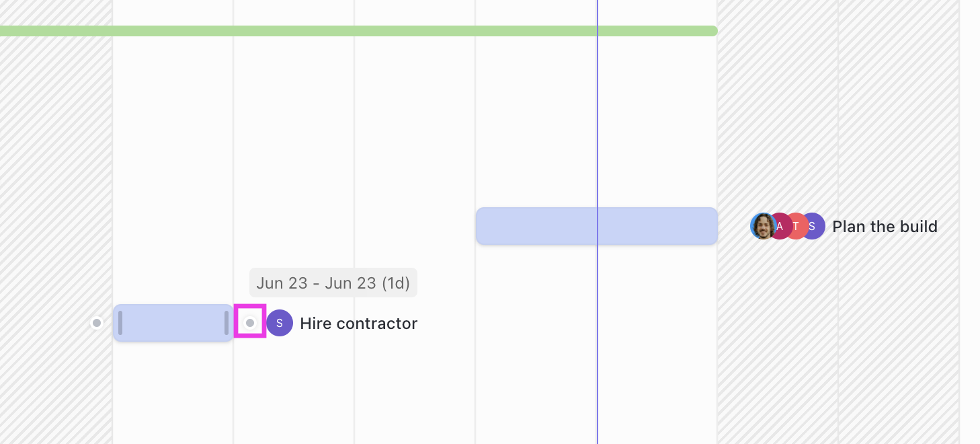Click the Jun 23 - Jun 23 date tooltip
The height and width of the screenshot is (444, 980).
(x=333, y=283)
